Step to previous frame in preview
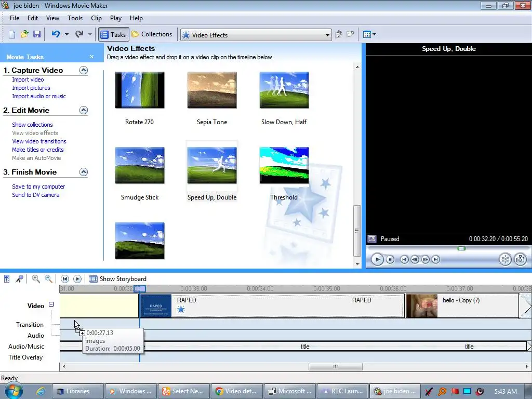The image size is (532, 399). point(415,260)
